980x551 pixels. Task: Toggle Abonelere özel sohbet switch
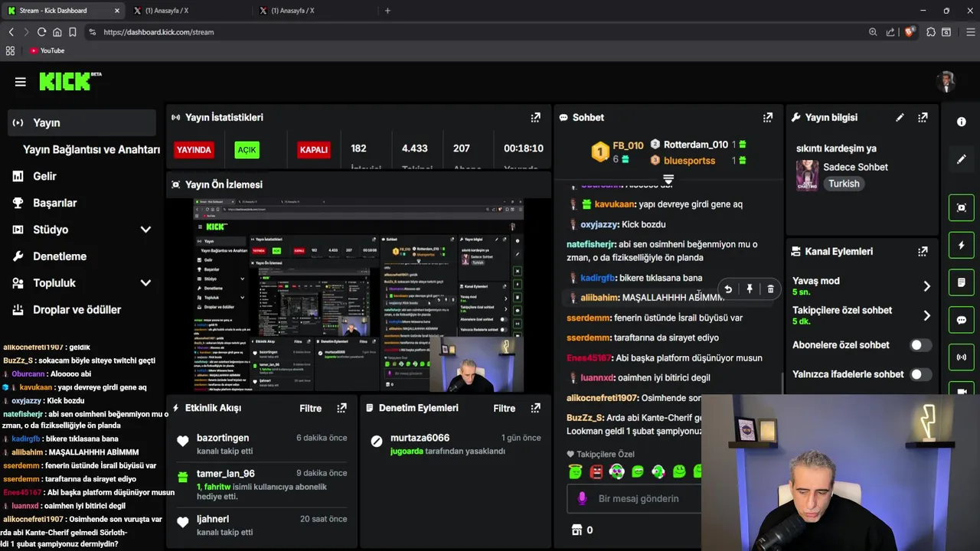(x=921, y=345)
